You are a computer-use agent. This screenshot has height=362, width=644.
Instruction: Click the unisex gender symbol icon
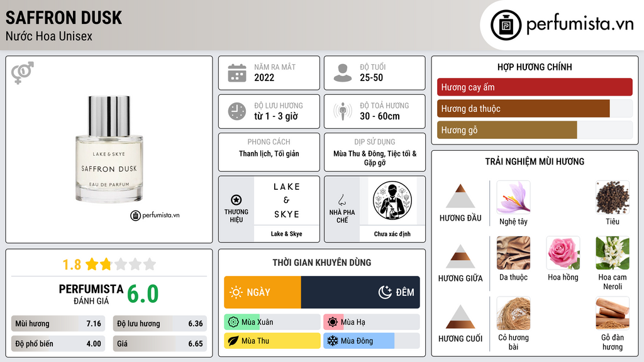[x=23, y=73]
